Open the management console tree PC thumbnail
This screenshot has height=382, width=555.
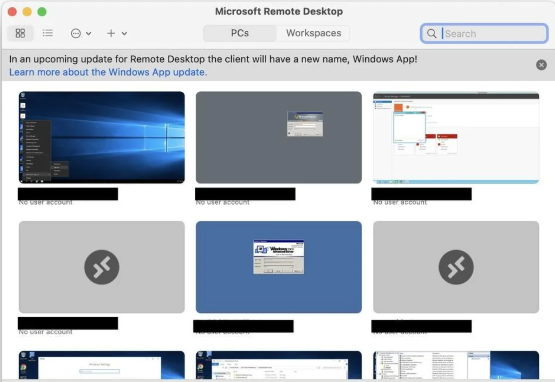point(456,365)
